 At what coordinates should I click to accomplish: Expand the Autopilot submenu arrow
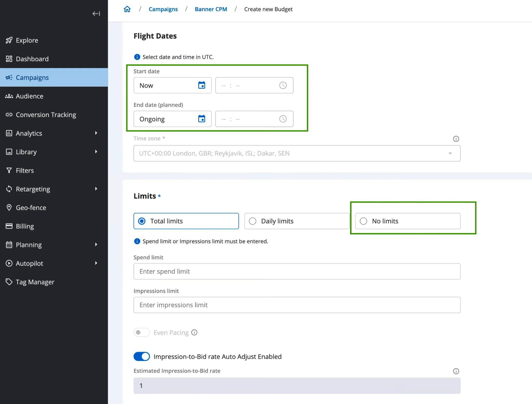tap(96, 263)
